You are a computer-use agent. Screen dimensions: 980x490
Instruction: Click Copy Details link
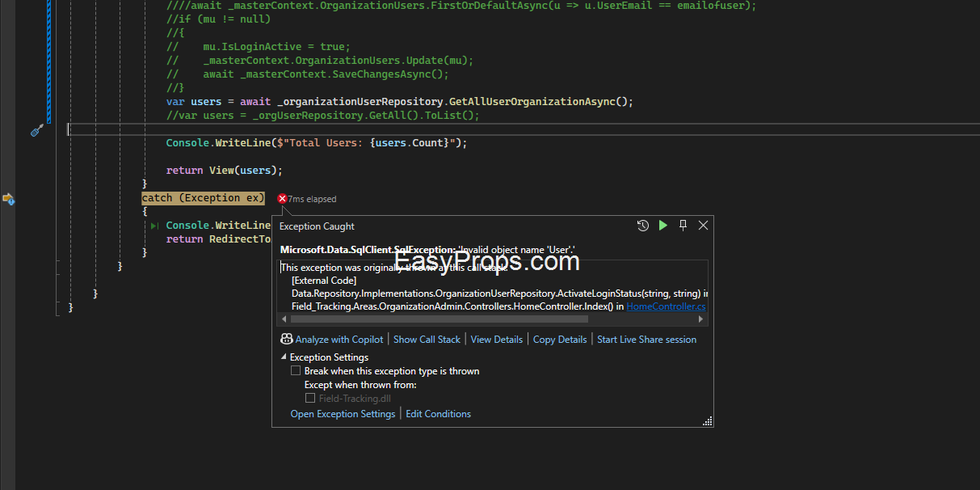point(560,340)
